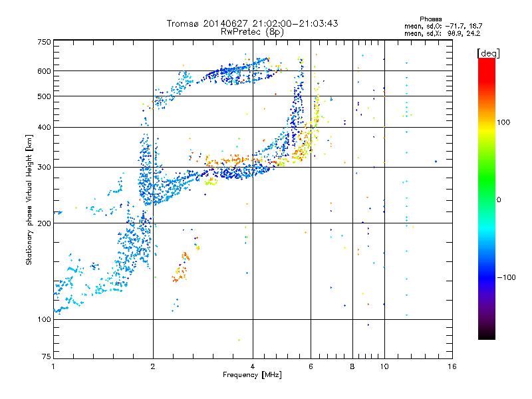Click the y-axis tick label "750"
The width and height of the screenshot is (532, 399).
point(44,42)
